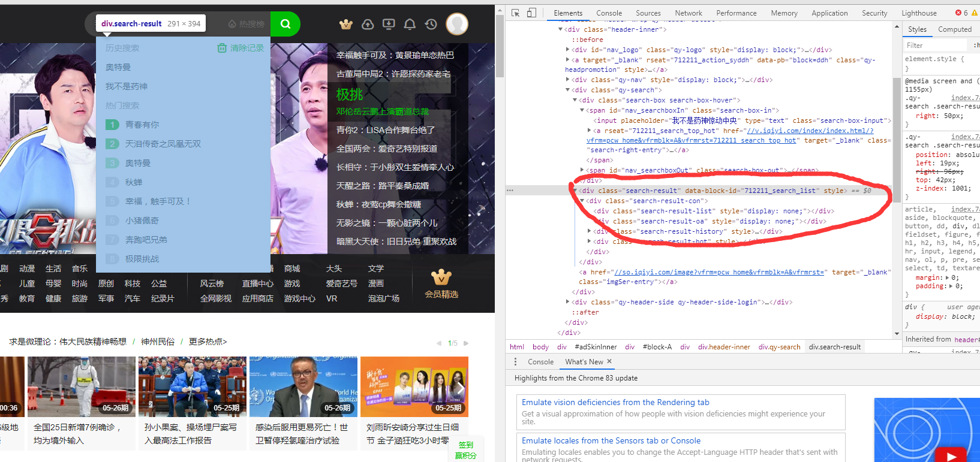The width and height of the screenshot is (980, 462).
Task: Click the red error count indicator
Action: point(961,13)
